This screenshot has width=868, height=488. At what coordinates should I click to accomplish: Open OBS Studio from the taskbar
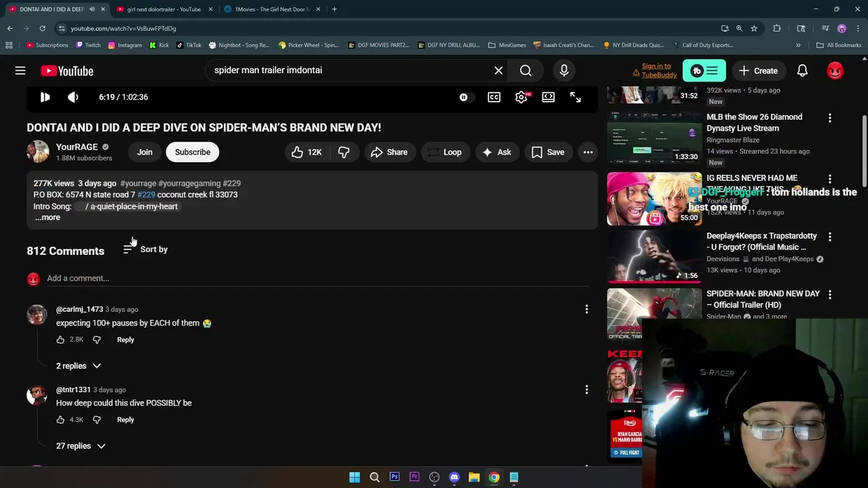[434, 477]
